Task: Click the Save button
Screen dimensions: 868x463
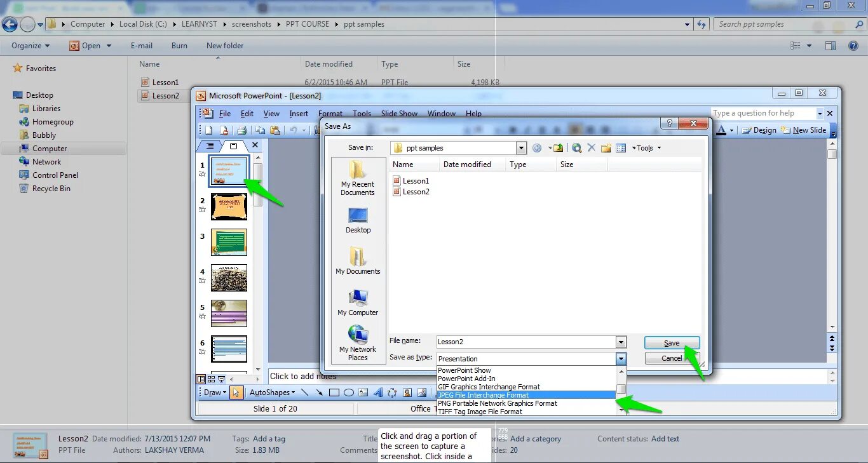Action: pyautogui.click(x=672, y=343)
